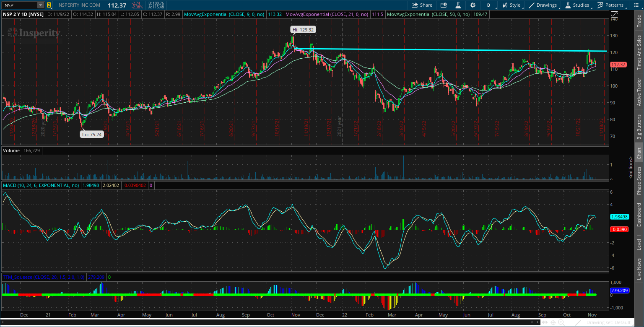
Task: Click the compress time axis icon
Action: (545, 322)
